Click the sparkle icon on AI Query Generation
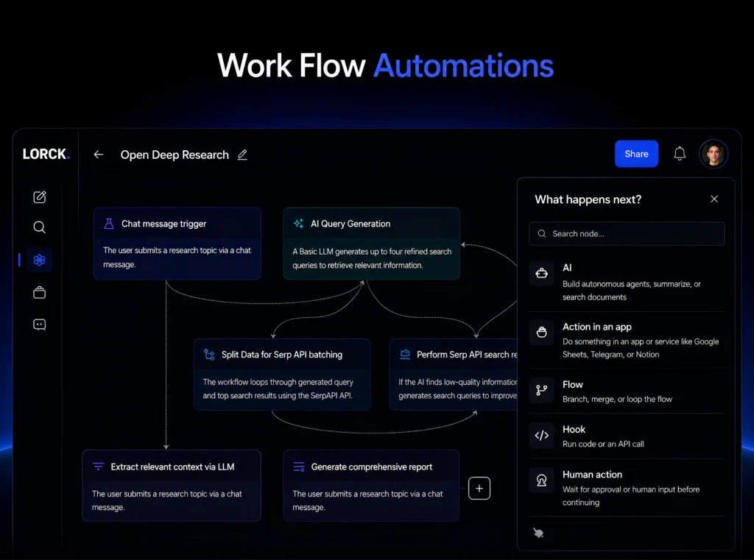This screenshot has height=560, width=754. (x=299, y=224)
